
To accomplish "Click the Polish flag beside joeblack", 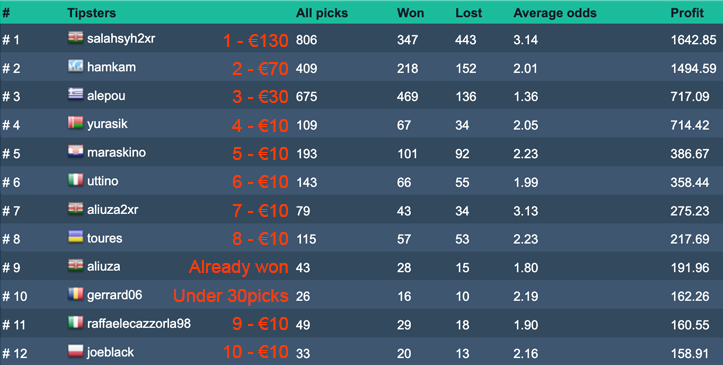I will click(x=76, y=352).
